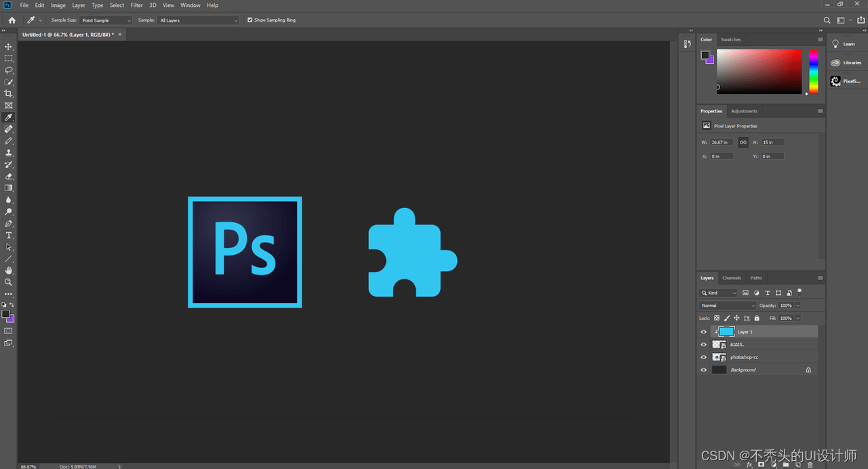Open the Sample Size dropdown
Viewport: 868px width, 469px height.
(x=106, y=20)
